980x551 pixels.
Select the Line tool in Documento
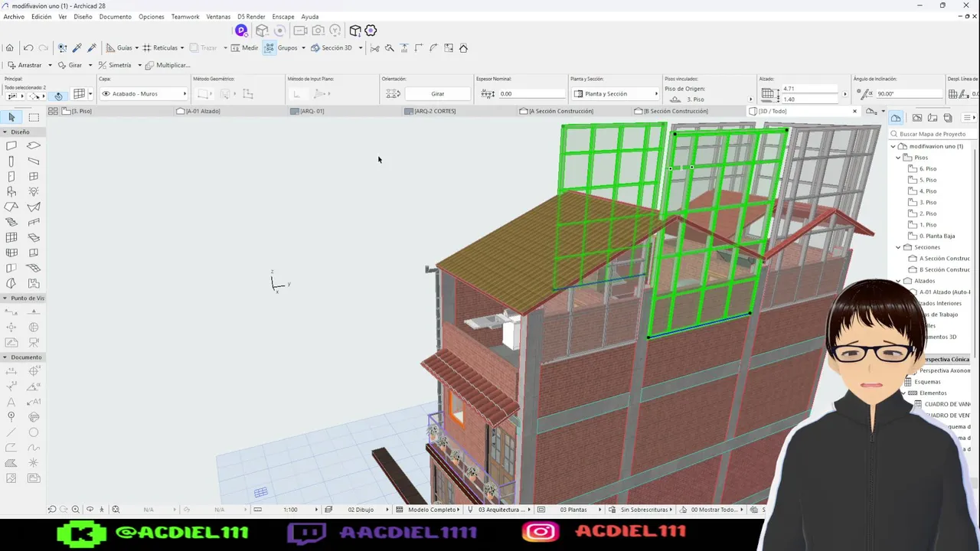coord(11,432)
